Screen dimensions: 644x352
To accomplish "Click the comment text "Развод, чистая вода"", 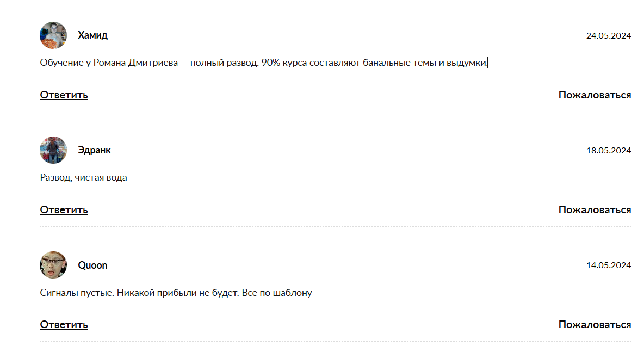I will [x=83, y=177].
